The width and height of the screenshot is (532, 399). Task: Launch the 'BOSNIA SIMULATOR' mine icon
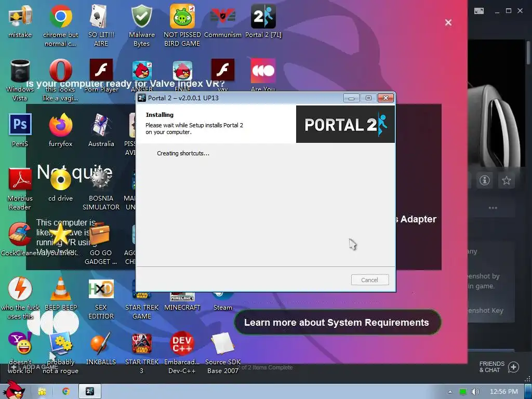101,180
